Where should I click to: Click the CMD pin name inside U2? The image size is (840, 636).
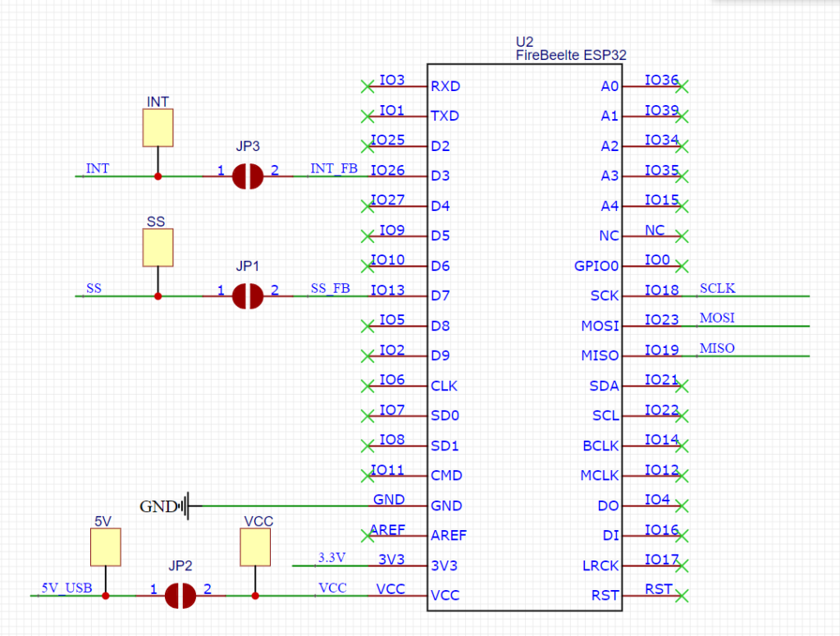coord(447,476)
